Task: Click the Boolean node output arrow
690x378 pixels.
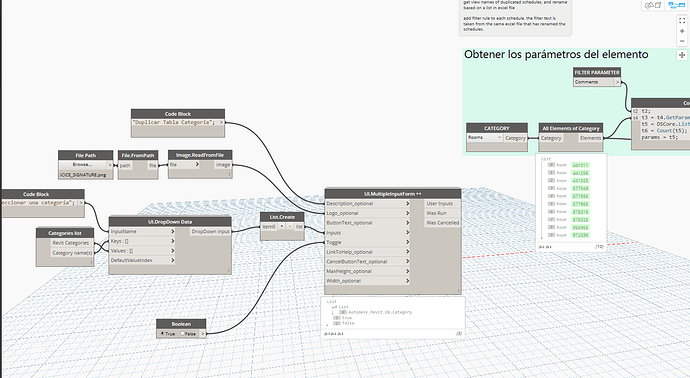Action: click(202, 334)
